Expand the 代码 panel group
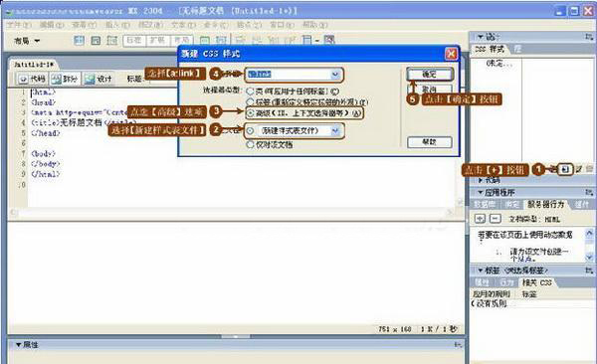The height and width of the screenshot is (364, 597). 481,180
